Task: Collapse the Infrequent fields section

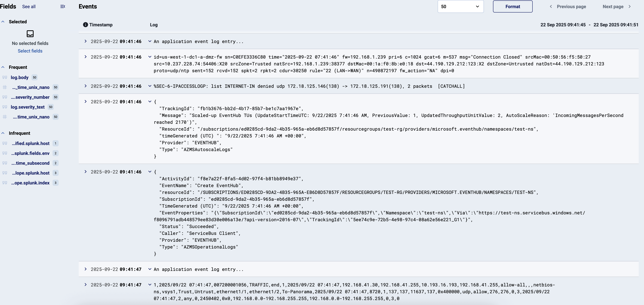Action: [3, 133]
